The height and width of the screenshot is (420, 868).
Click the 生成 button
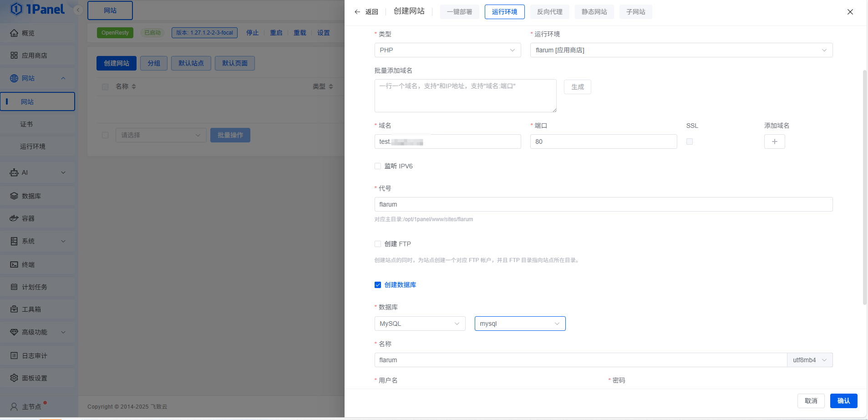[577, 87]
